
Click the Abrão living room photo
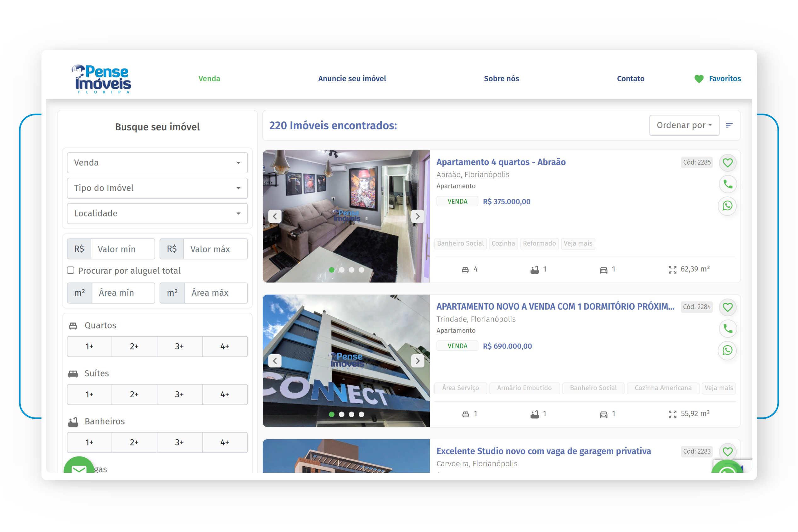[x=346, y=216]
